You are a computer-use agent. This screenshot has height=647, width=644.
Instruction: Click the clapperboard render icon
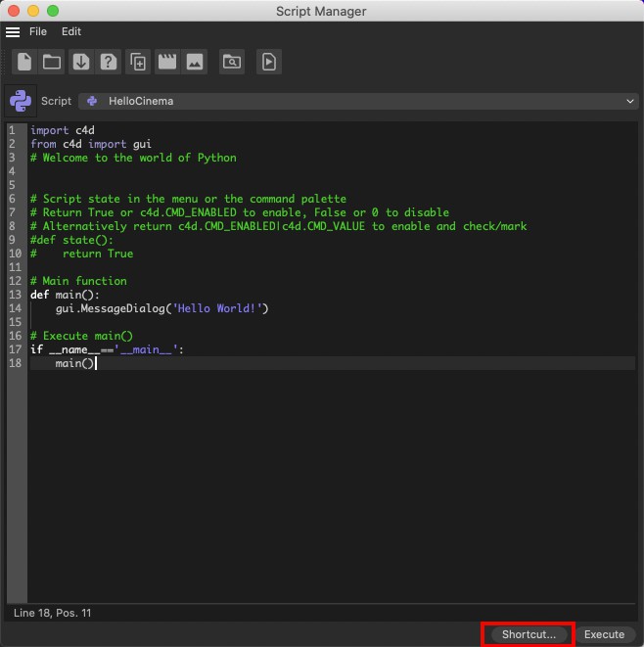pyautogui.click(x=167, y=62)
